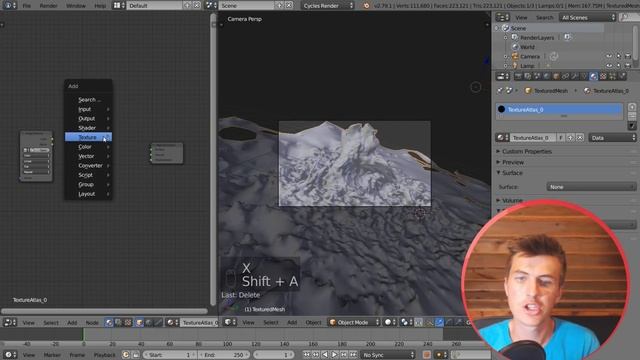Image resolution: width=640 pixels, height=360 pixels.
Task: Toggle the timeline lock icon next to Start field
Action: pos(136,355)
